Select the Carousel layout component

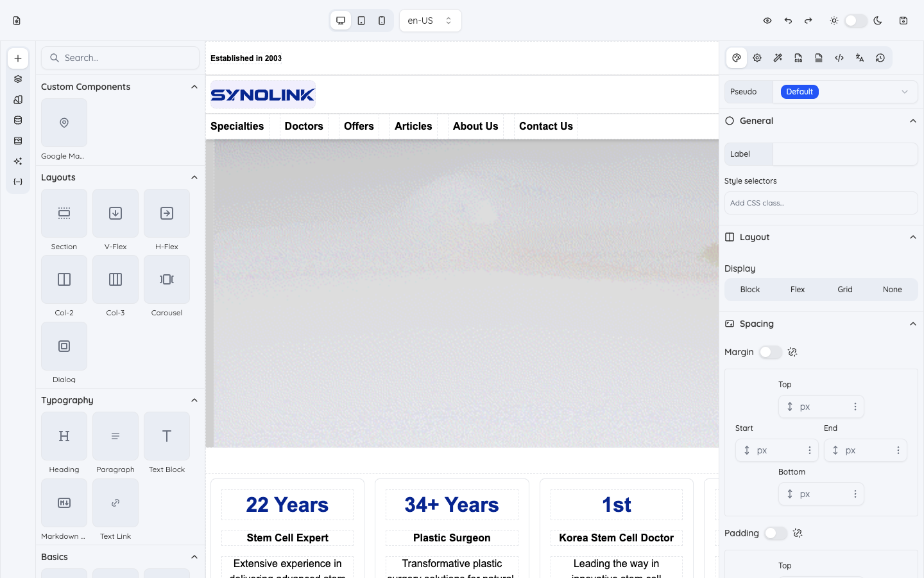pyautogui.click(x=167, y=279)
